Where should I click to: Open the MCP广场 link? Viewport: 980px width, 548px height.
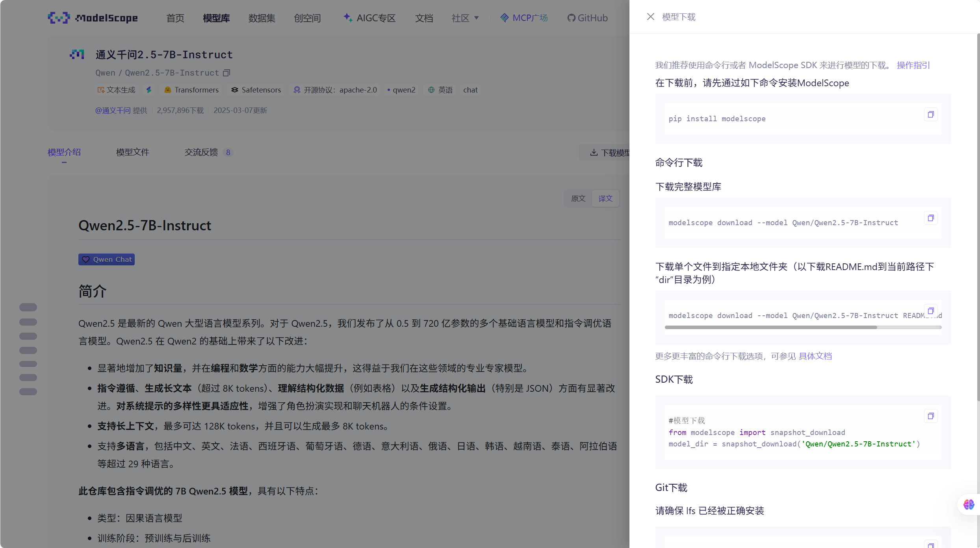click(524, 18)
